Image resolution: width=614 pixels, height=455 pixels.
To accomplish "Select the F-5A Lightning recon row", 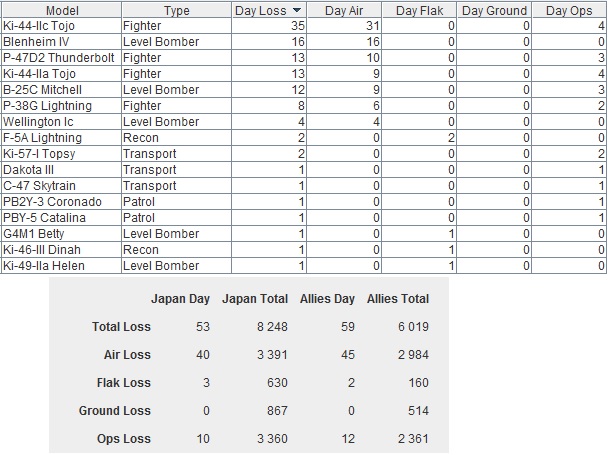I will (304, 138).
